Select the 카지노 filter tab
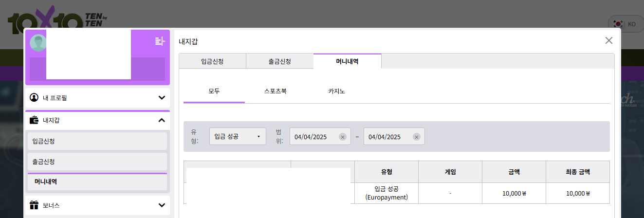Screen dimensions: 644x218 pyautogui.click(x=336, y=91)
